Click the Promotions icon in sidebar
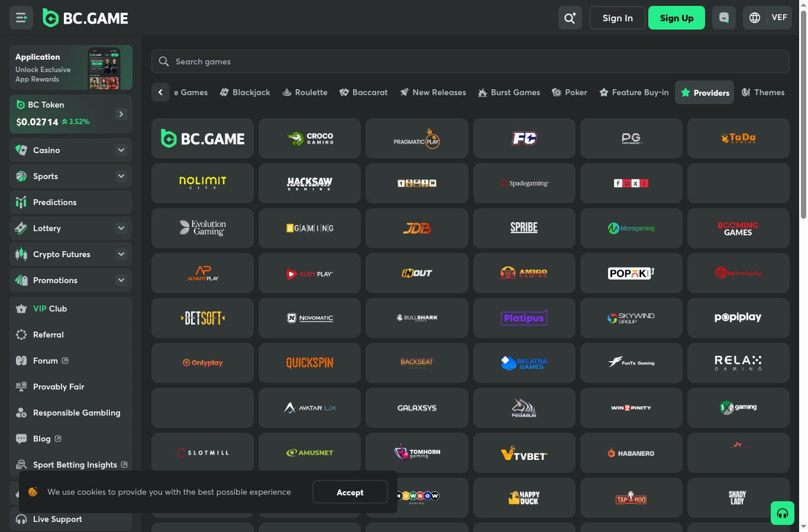The image size is (808, 532). pyautogui.click(x=21, y=280)
